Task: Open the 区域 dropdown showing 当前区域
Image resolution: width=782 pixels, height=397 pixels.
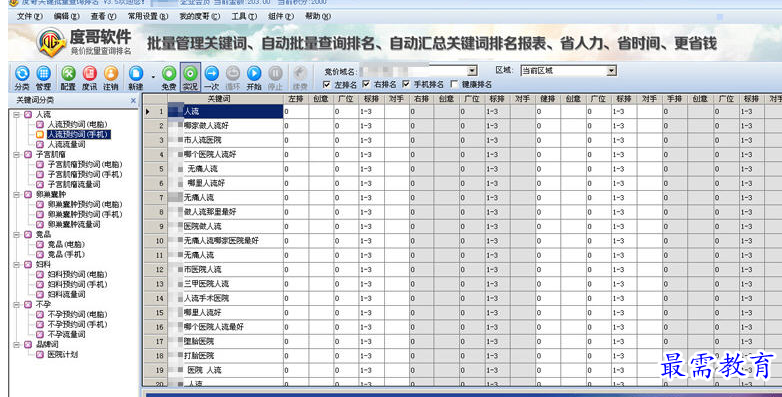Action: [612, 71]
